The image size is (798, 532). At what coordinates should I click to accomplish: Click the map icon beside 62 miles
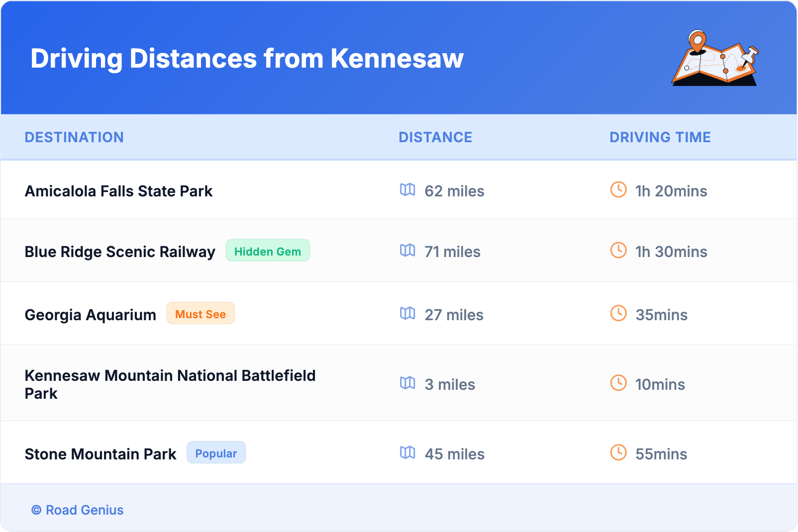pyautogui.click(x=407, y=190)
